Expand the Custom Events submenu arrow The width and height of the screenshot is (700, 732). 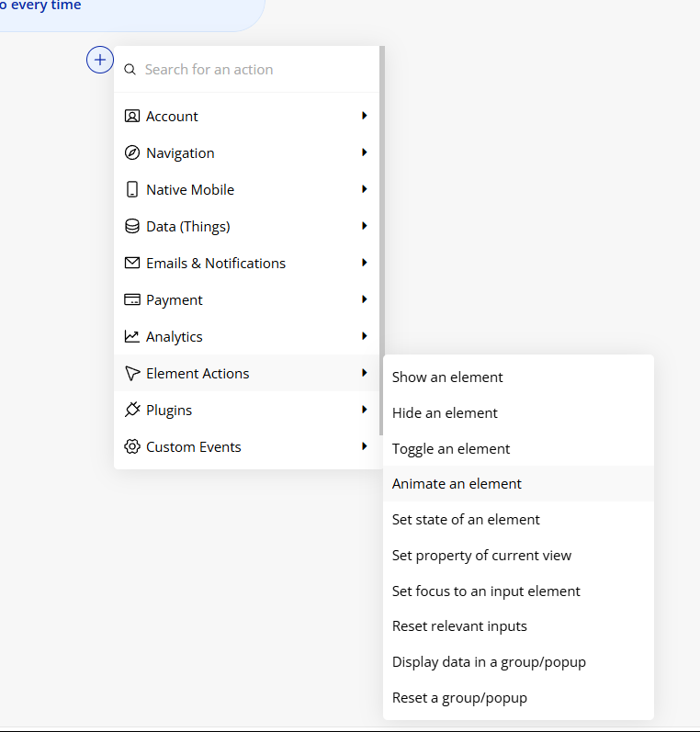365,445
